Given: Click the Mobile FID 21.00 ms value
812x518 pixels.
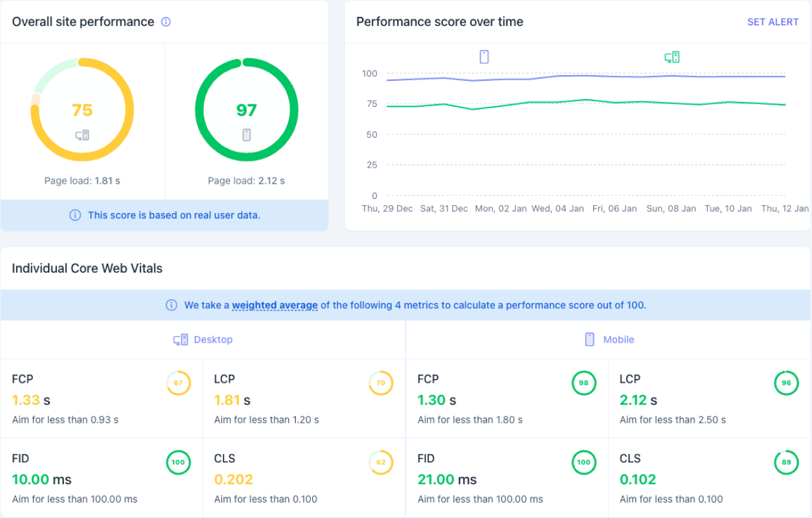Looking at the screenshot, I should point(447,480).
